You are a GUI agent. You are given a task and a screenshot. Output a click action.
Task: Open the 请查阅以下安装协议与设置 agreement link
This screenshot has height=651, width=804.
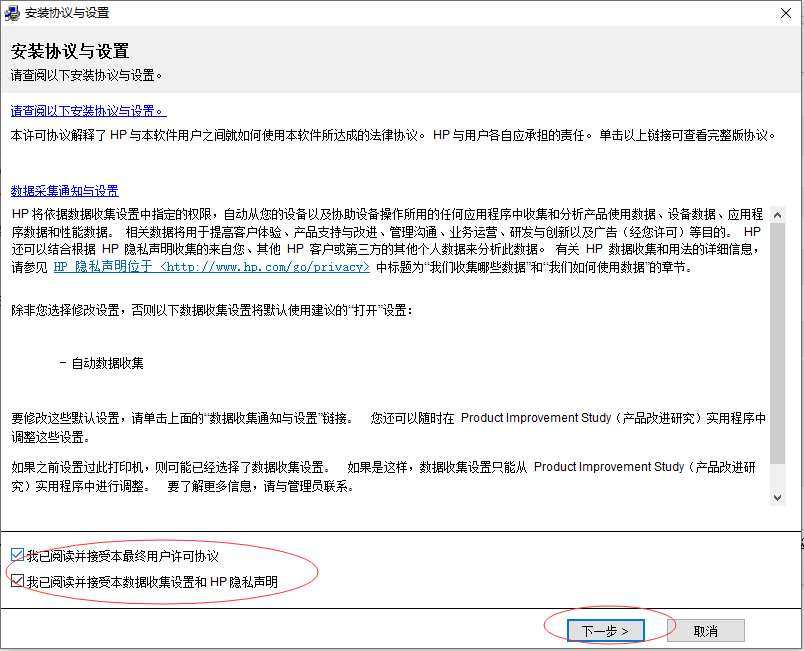(88, 111)
